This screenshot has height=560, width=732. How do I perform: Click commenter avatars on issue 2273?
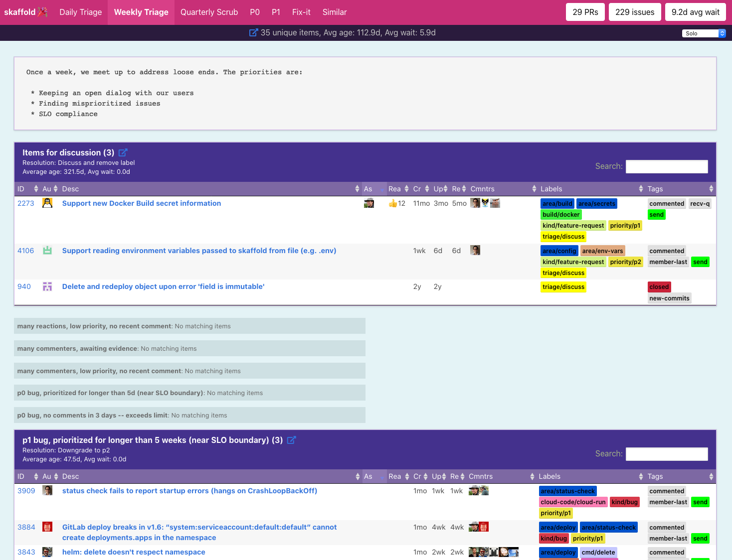click(x=485, y=203)
